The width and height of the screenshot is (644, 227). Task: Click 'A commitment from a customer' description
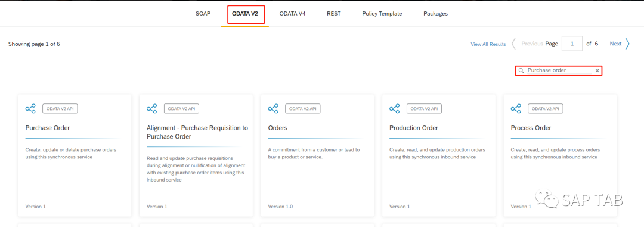pos(314,153)
